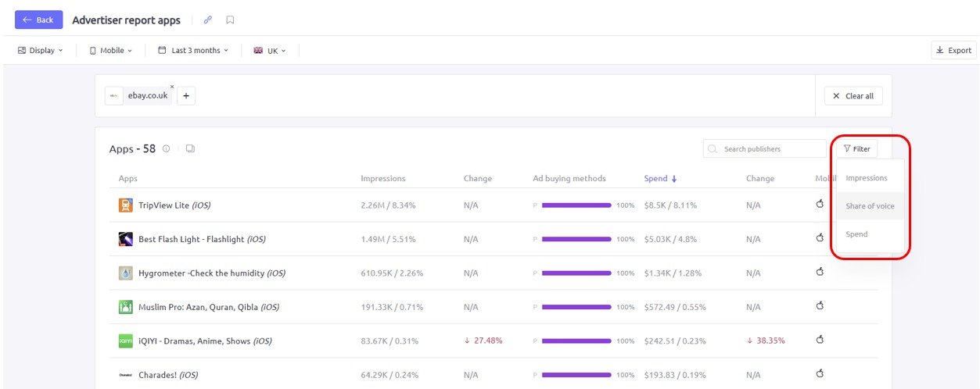Choose Share of voice filter option
Viewport: 980px width, 389px height.
(x=870, y=206)
